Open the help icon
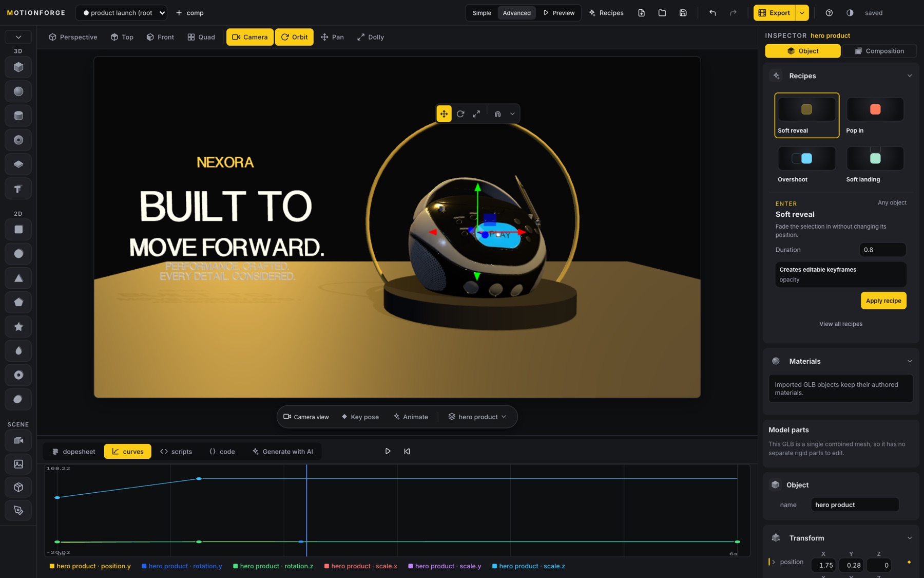 [829, 13]
